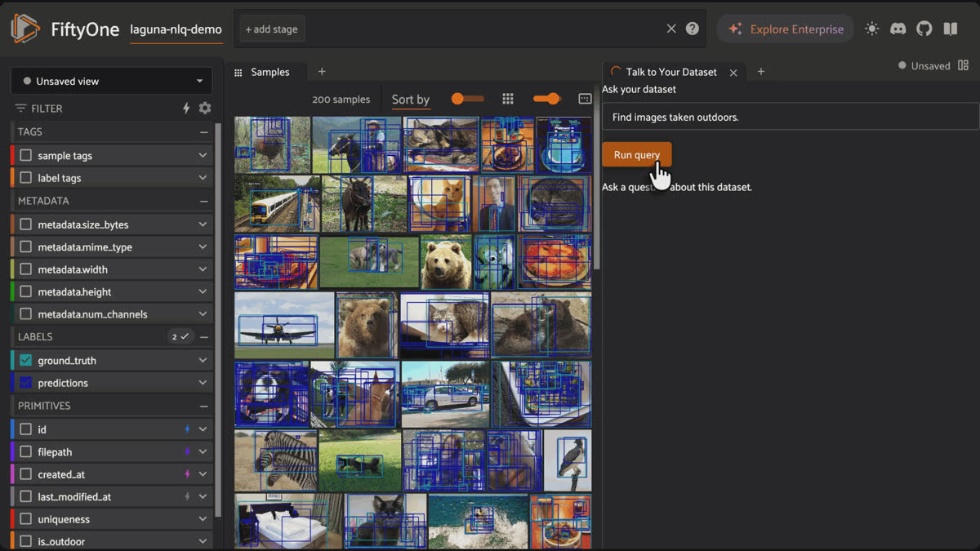This screenshot has height=551, width=980.
Task: Click the lightning icon on last_modified_at field
Action: pyautogui.click(x=187, y=496)
